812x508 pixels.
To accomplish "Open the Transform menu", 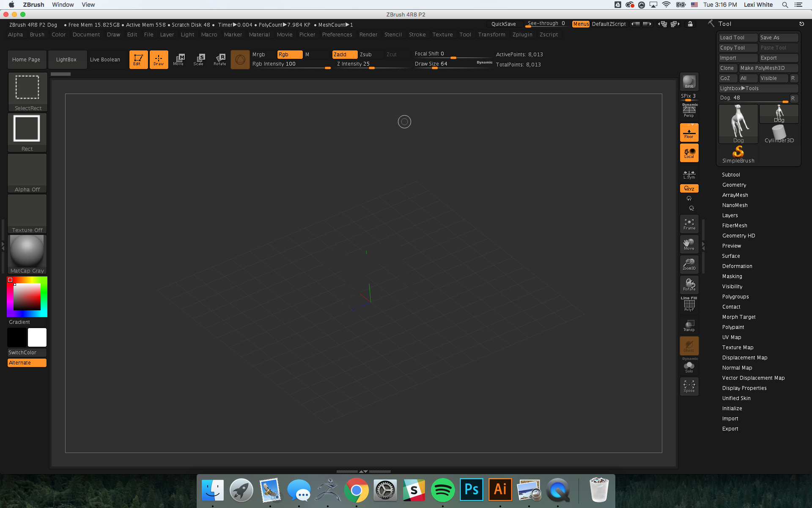I will pos(491,35).
